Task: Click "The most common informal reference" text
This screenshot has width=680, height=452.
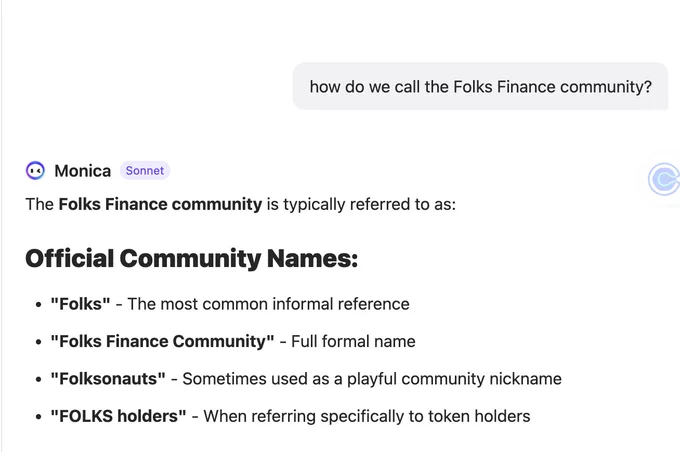Action: [x=268, y=304]
